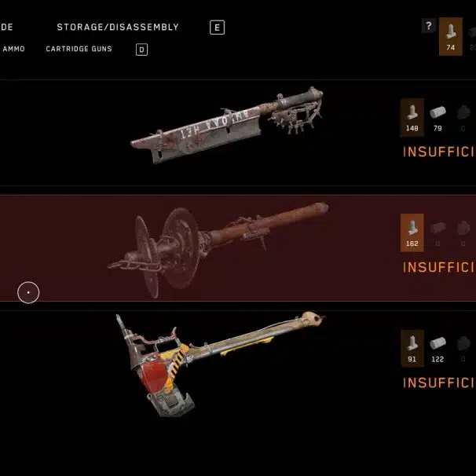476x476 pixels.
Task: Click the cylinder resource icon showing 122
Action: tap(438, 349)
